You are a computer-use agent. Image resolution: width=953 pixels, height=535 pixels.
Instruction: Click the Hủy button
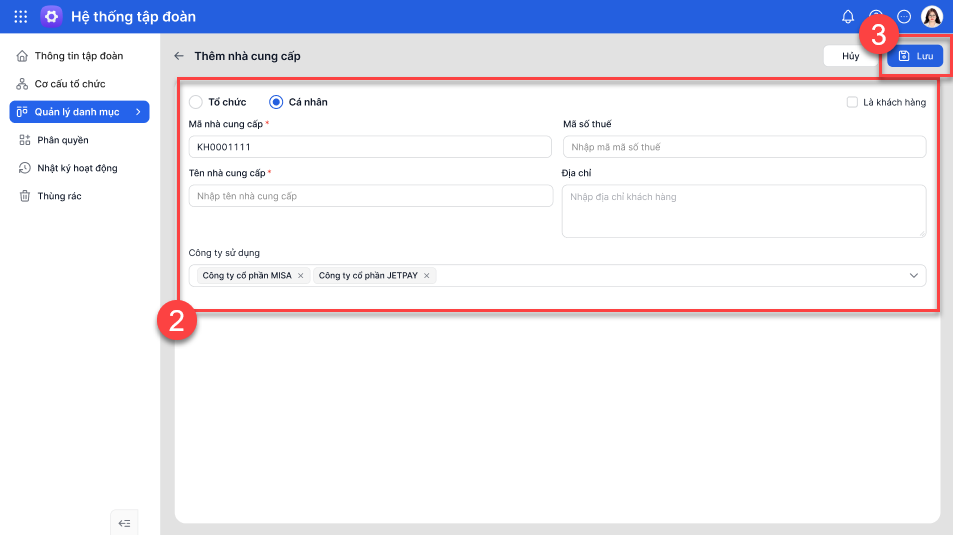(x=850, y=56)
